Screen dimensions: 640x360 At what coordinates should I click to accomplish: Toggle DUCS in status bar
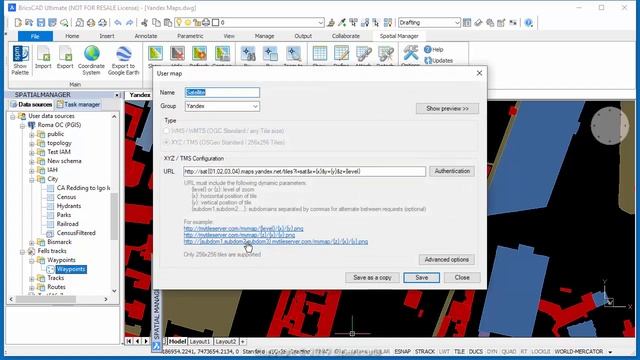476,351
